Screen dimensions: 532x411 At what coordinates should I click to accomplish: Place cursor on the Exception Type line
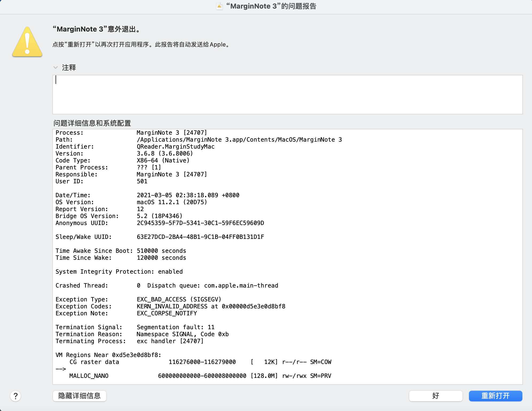(x=138, y=299)
